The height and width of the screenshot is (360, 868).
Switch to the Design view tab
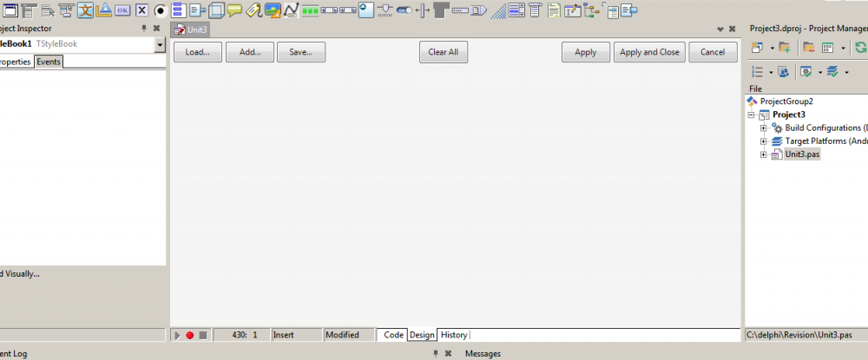422,335
